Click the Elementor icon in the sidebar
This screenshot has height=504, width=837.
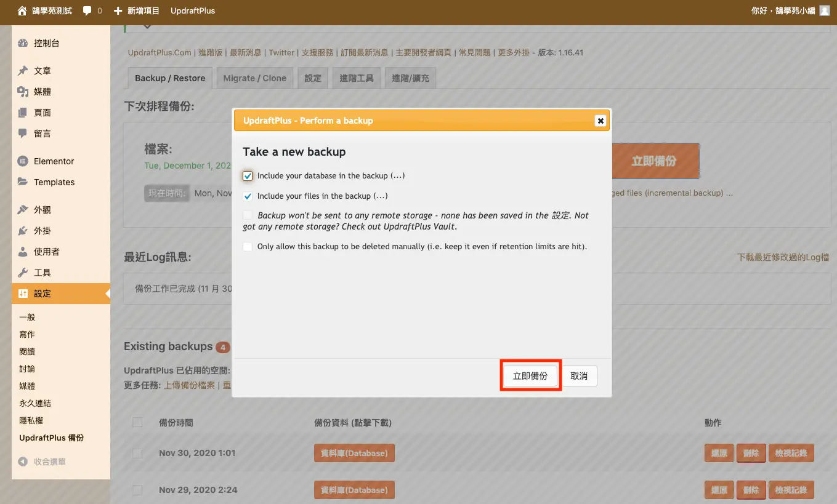tap(23, 161)
